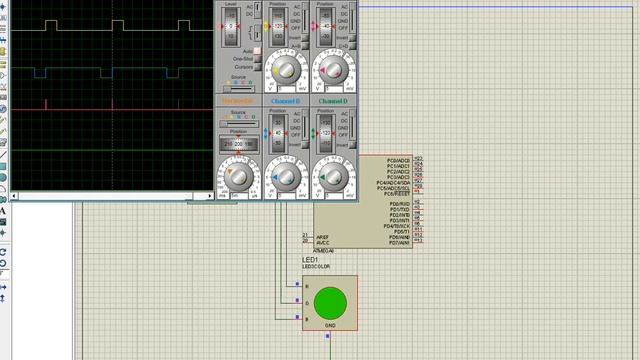The width and height of the screenshot is (640, 360).
Task: Click the rotation angle field in sidebar
Action: pyautogui.click(x=4, y=273)
